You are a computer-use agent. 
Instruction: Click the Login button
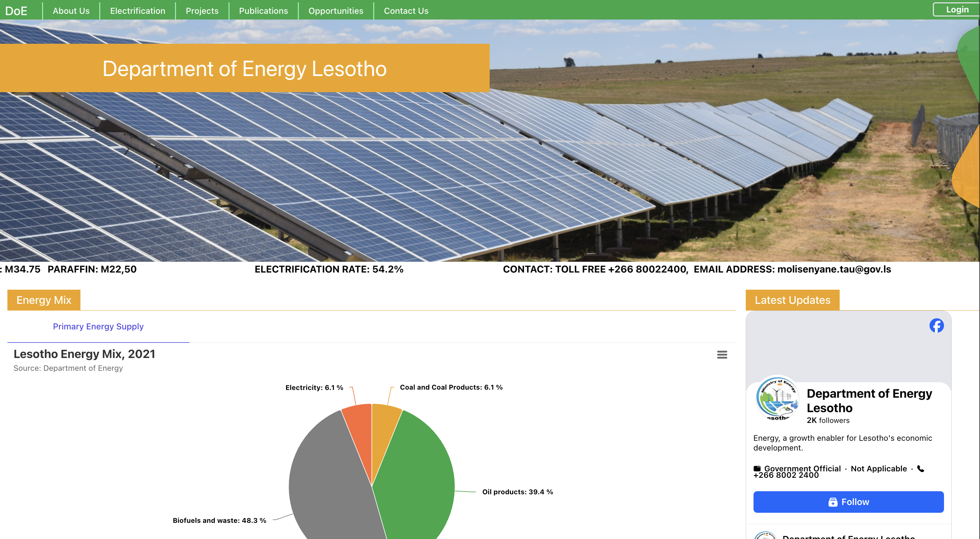(x=956, y=9)
